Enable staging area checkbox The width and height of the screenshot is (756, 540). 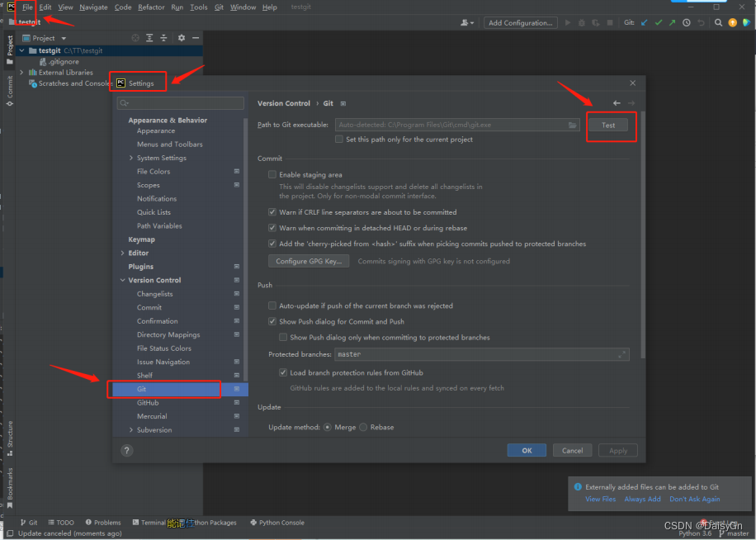(272, 174)
